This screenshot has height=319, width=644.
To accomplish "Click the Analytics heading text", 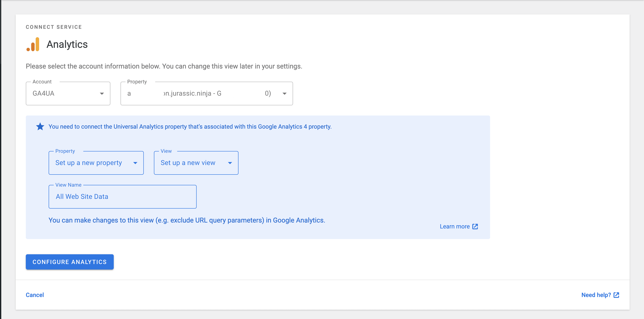I will [67, 44].
